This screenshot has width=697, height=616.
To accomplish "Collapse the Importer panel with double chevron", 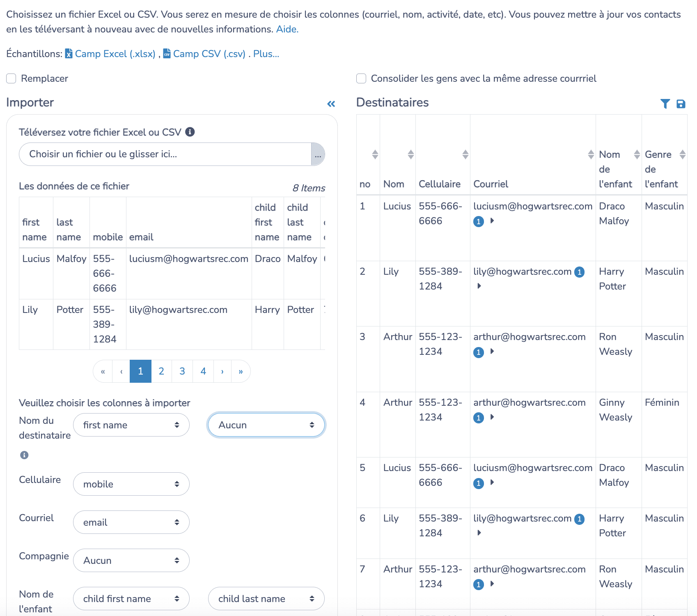I will point(331,104).
